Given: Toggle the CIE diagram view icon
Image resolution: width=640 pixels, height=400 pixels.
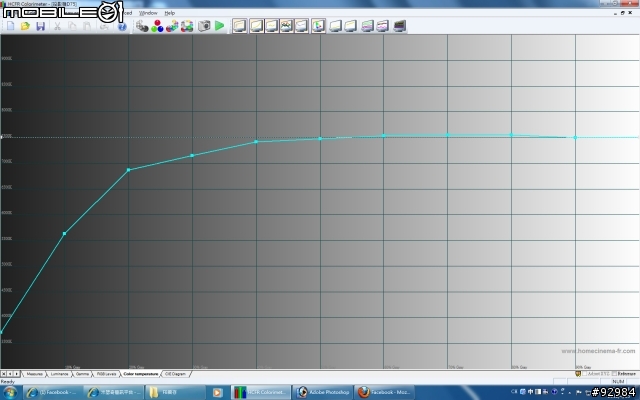Looking at the screenshot, I should tap(318, 26).
